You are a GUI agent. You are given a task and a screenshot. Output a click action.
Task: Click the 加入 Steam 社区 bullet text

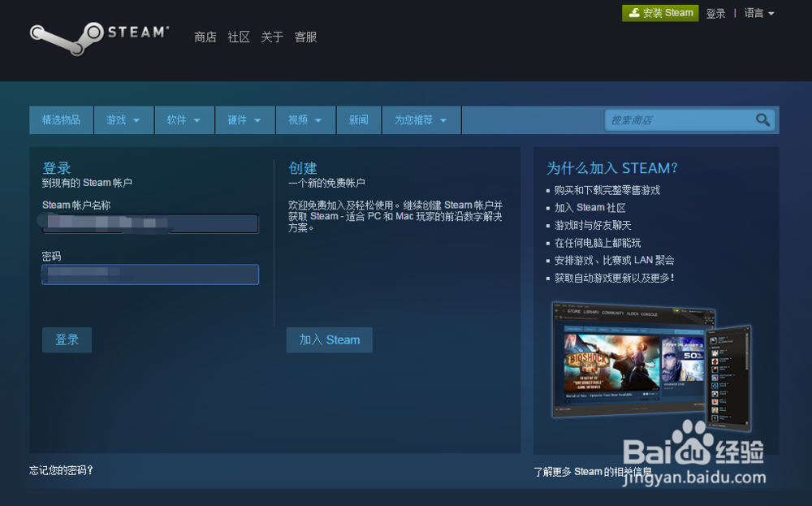590,208
